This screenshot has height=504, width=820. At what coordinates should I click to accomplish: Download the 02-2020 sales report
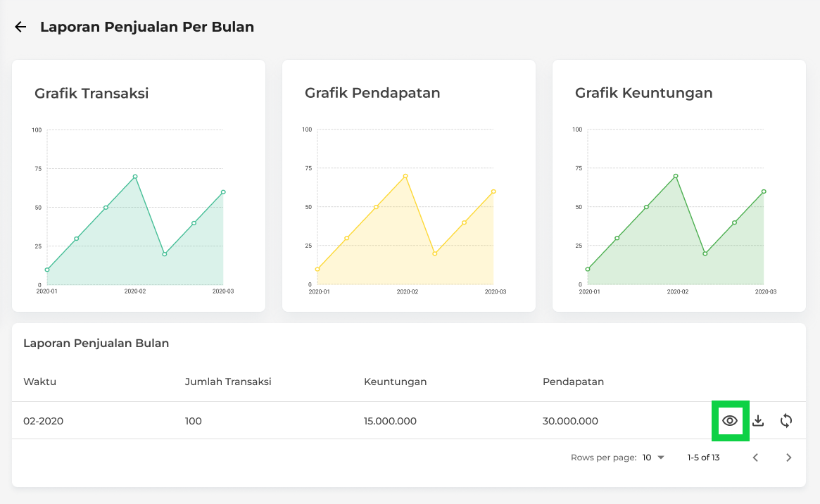[758, 421]
